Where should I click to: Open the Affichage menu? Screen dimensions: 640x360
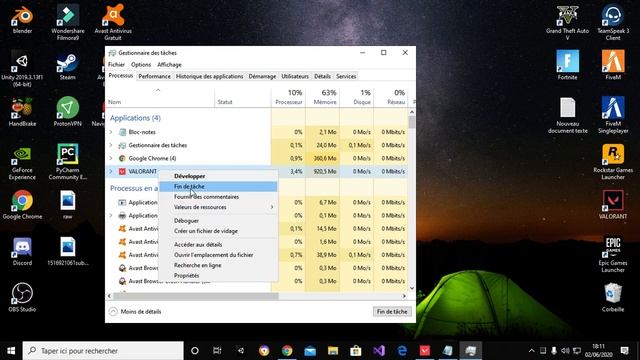(x=169, y=64)
